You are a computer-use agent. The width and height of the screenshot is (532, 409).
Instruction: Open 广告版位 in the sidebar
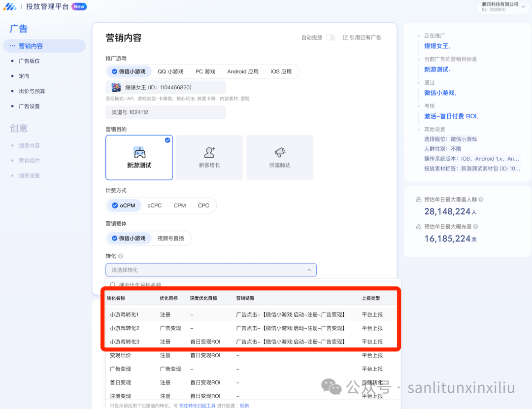tap(29, 61)
